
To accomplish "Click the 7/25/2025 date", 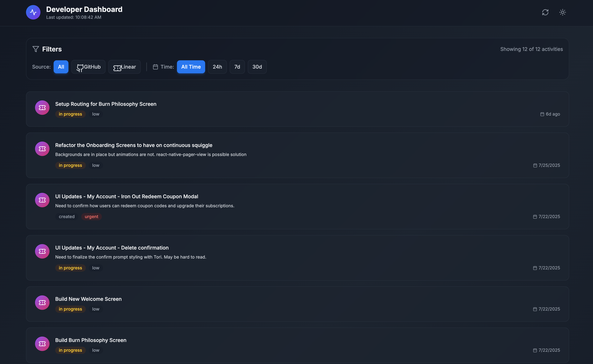I will [549, 165].
